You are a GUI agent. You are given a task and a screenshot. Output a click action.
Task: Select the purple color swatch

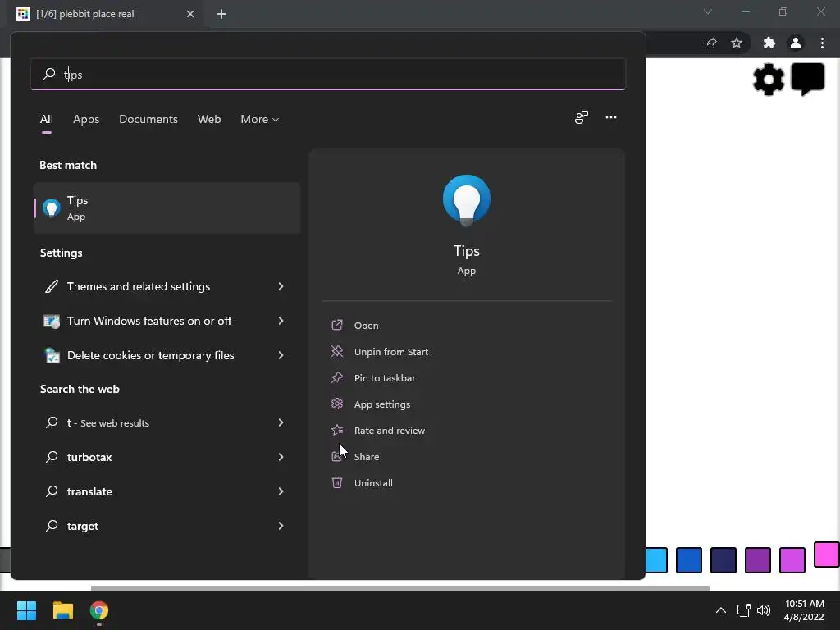pos(757,559)
